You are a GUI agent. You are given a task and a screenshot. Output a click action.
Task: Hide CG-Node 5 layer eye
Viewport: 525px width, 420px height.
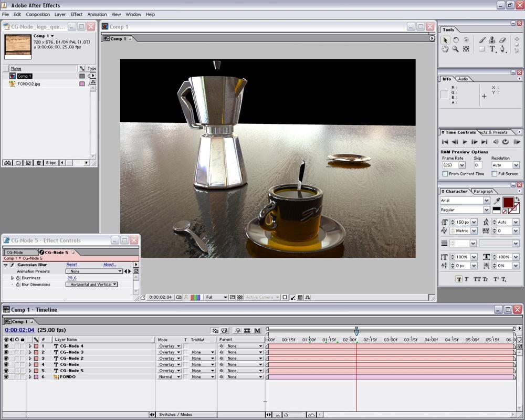coord(6,371)
